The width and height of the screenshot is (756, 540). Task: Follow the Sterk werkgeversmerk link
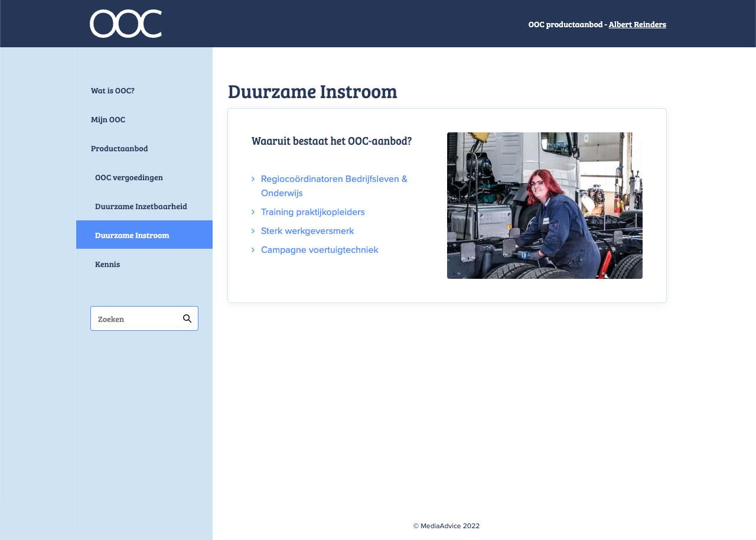[x=308, y=231]
